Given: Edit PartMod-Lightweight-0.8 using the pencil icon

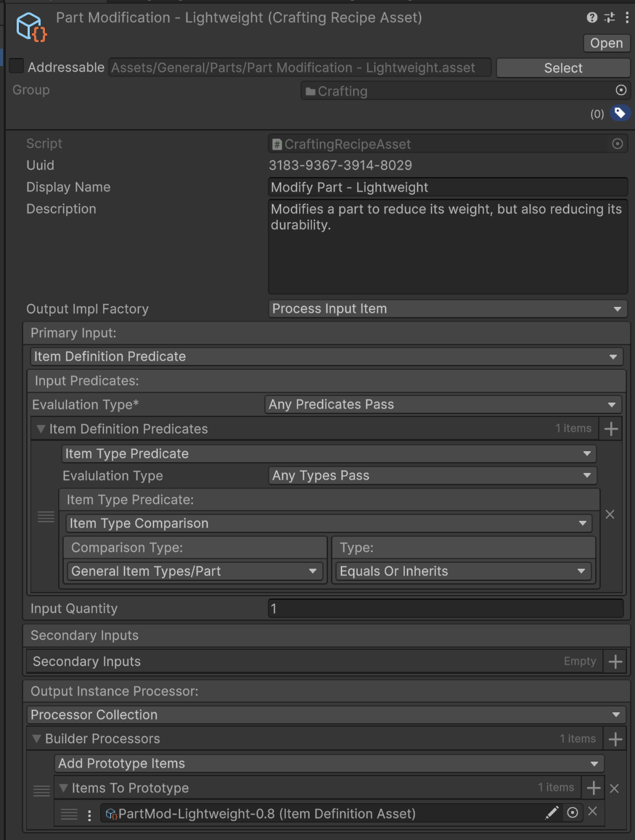Looking at the screenshot, I should [x=552, y=813].
